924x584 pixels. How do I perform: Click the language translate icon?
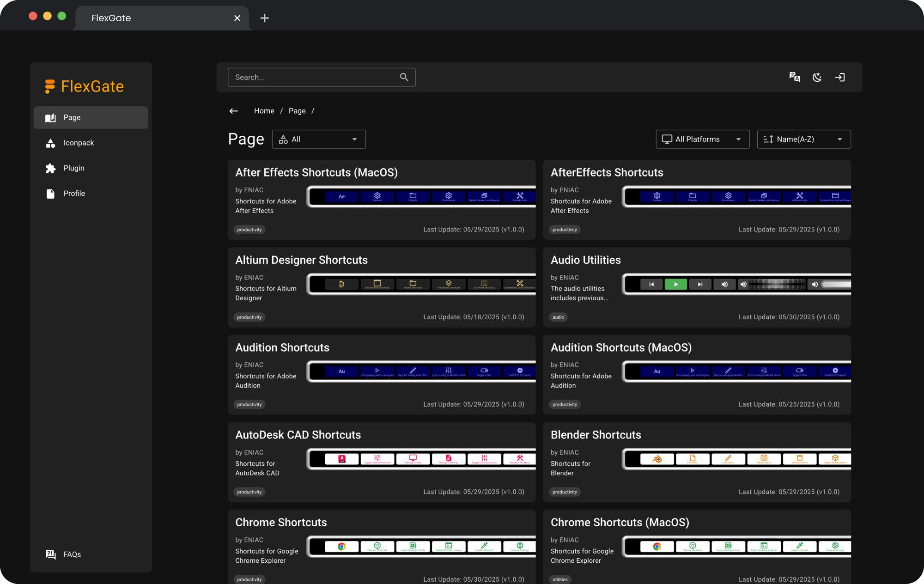[x=794, y=77]
